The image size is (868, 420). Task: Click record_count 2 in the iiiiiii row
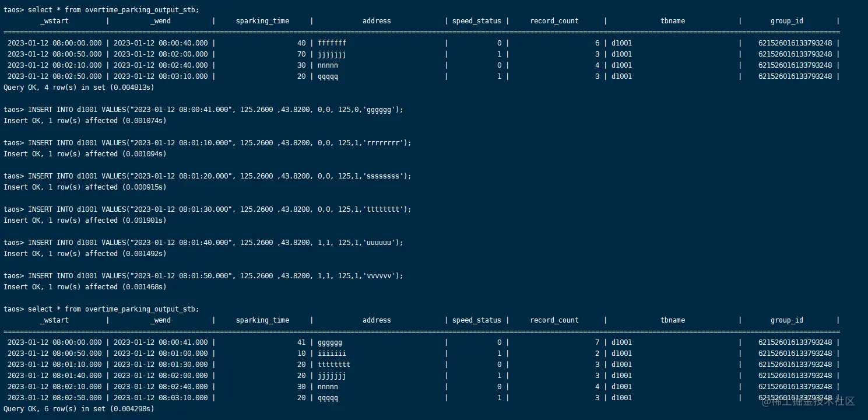597,353
